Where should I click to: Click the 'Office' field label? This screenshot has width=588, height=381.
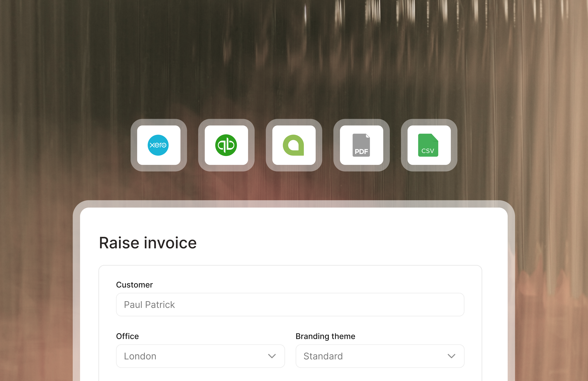127,336
